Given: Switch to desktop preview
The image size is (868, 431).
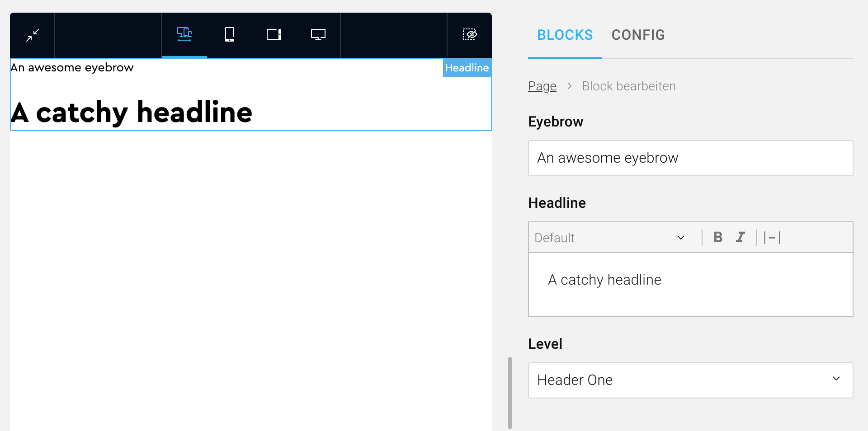Looking at the screenshot, I should pyautogui.click(x=318, y=34).
